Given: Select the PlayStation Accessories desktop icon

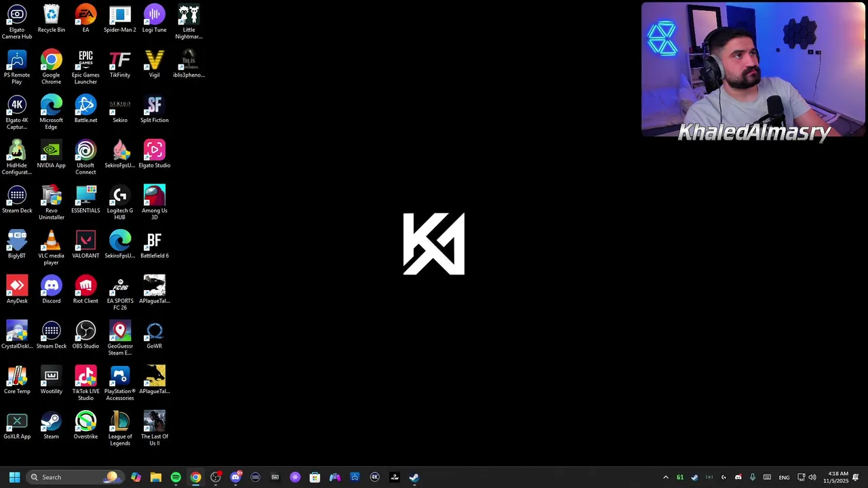Looking at the screenshot, I should [120, 384].
